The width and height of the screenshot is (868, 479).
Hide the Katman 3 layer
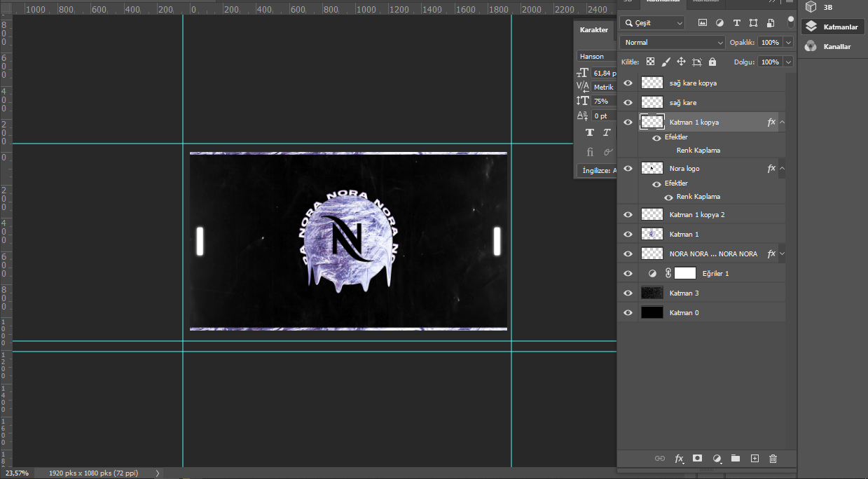pos(628,293)
